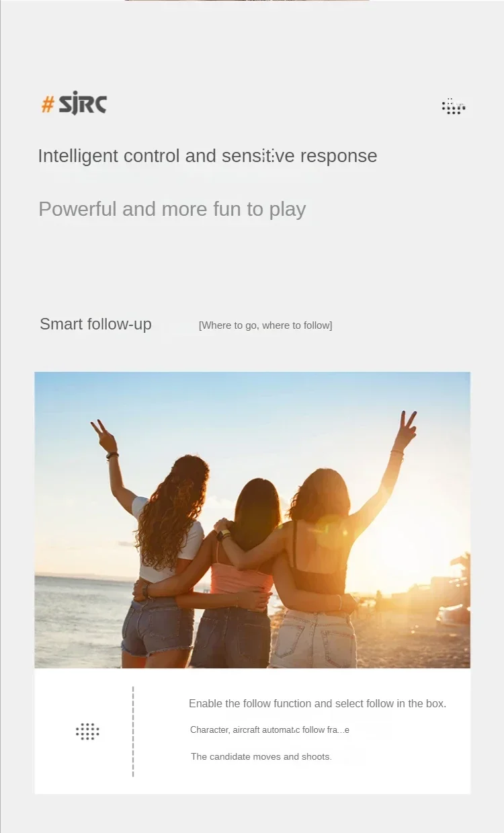The width and height of the screenshot is (504, 833).
Task: Click the '[Where to go, where to follow]' caption
Action: click(x=265, y=325)
